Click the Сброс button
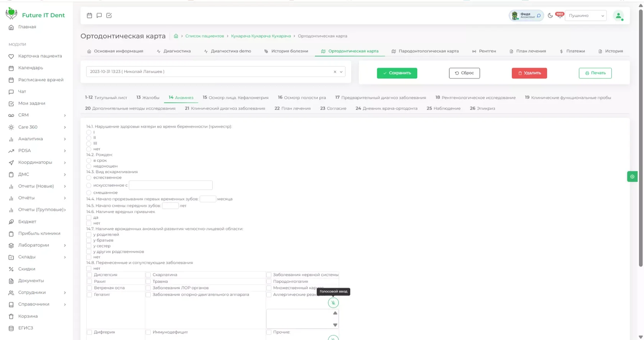 pyautogui.click(x=464, y=73)
